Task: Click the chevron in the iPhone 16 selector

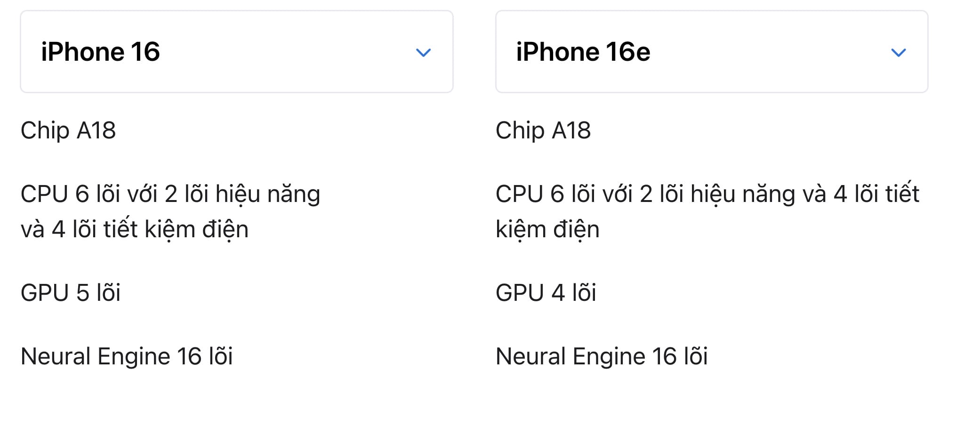Action: 423,52
